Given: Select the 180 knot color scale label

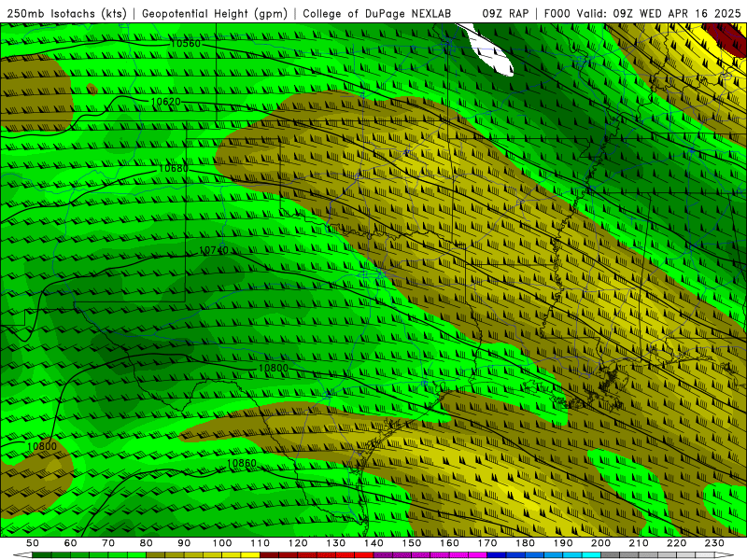Looking at the screenshot, I should point(525,543).
